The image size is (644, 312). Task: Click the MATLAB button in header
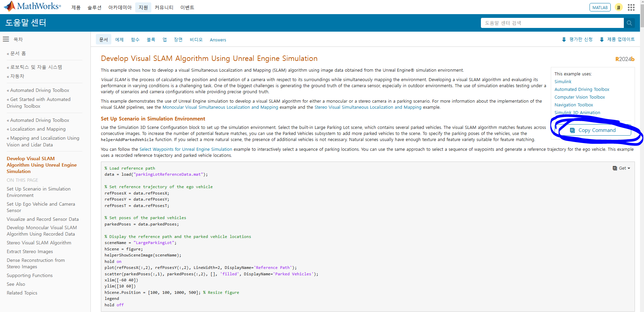[x=600, y=7]
